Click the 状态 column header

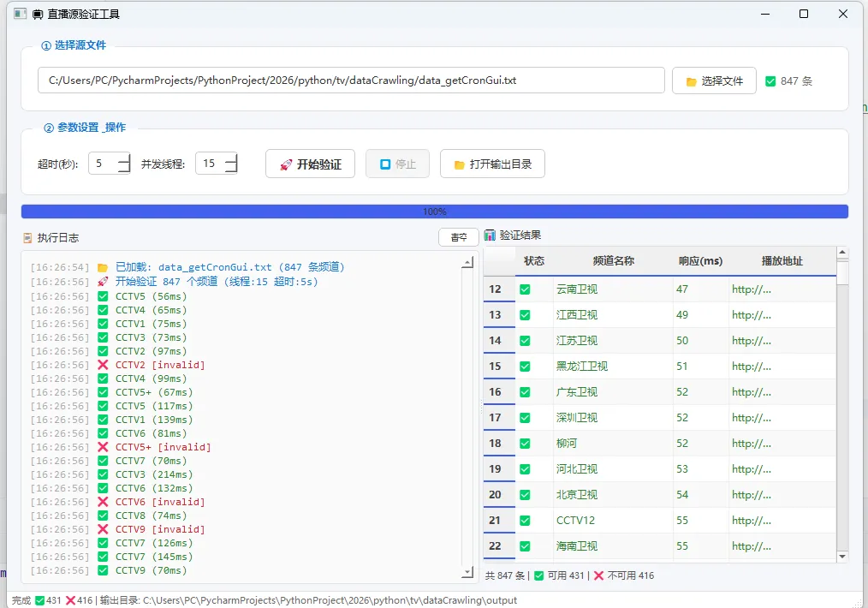tap(533, 261)
